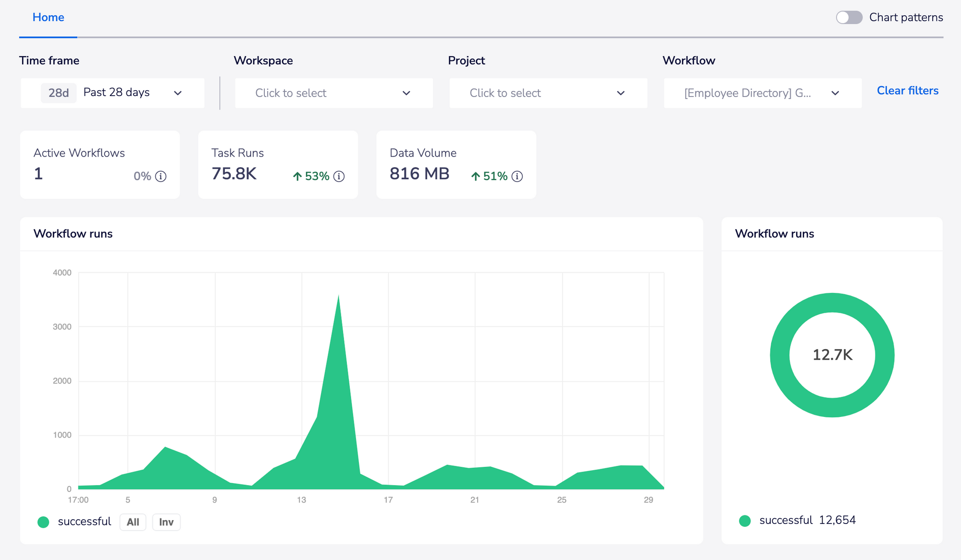Toggle the successful series label in area chart legend
This screenshot has width=961, height=560.
84,522
